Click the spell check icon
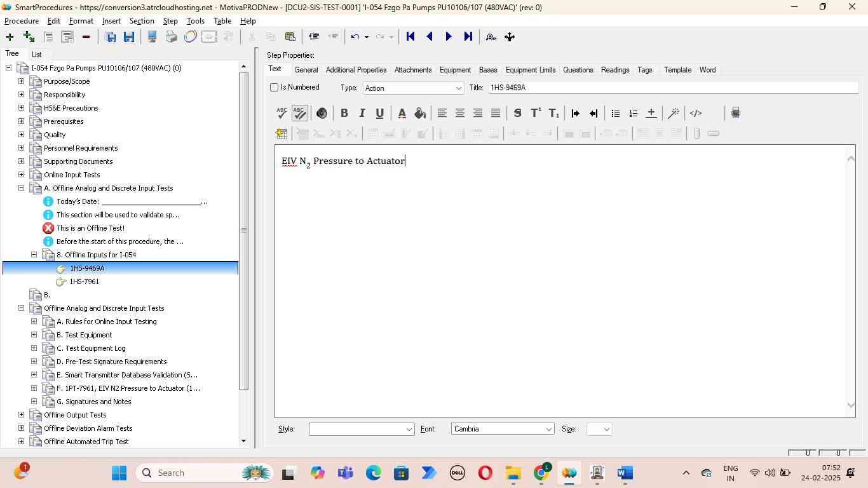The height and width of the screenshot is (488, 868). (x=281, y=113)
